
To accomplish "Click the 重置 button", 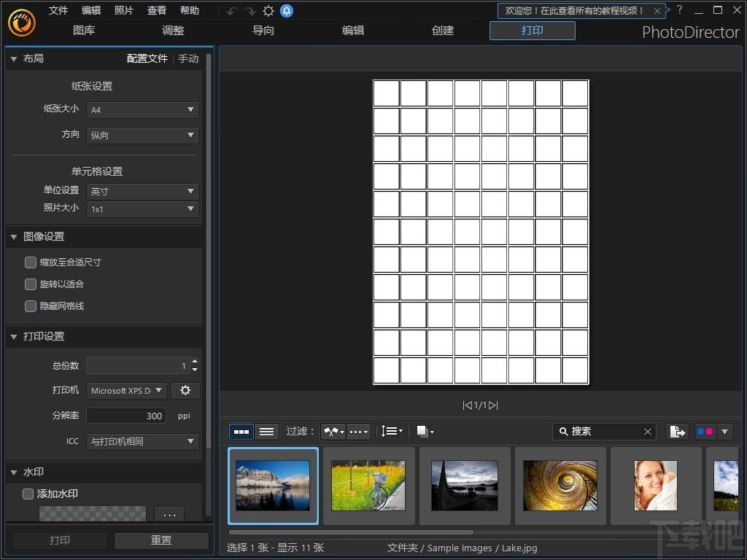I will [x=161, y=540].
